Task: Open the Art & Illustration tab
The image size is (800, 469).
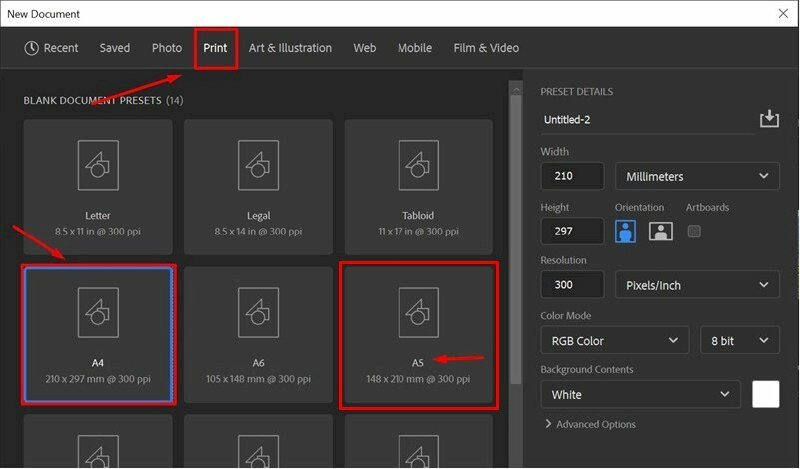Action: pyautogui.click(x=290, y=48)
